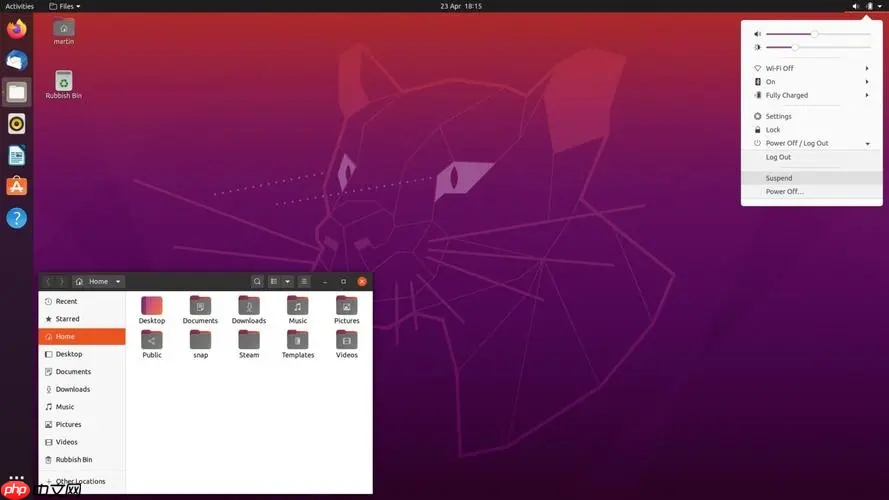Open Music in the Files sidebar
889x500 pixels.
coord(82,407)
